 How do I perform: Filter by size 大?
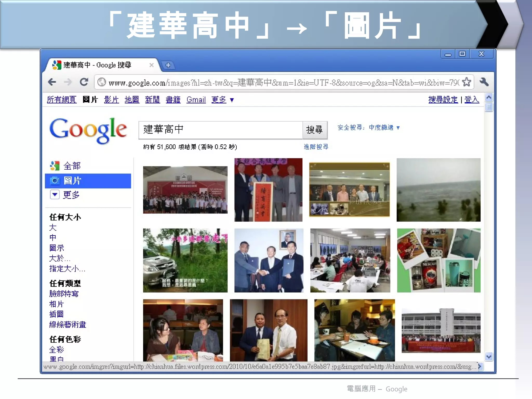pos(53,228)
